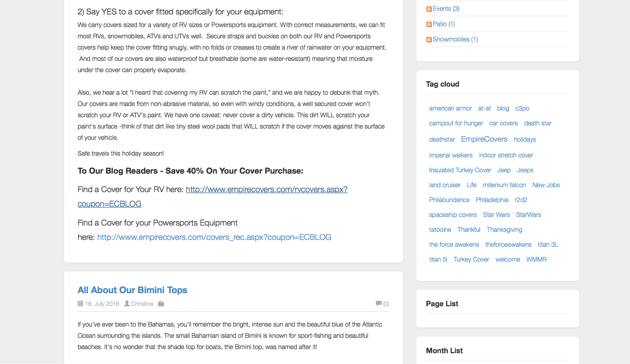This screenshot has width=630, height=364.
Task: Click the comment bubble icon on Bimini post
Action: click(x=378, y=304)
